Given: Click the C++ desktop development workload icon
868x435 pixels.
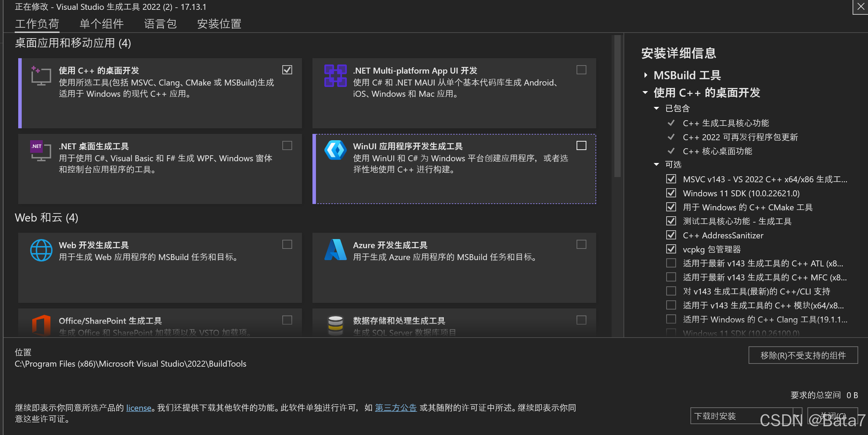Looking at the screenshot, I should pyautogui.click(x=41, y=76).
